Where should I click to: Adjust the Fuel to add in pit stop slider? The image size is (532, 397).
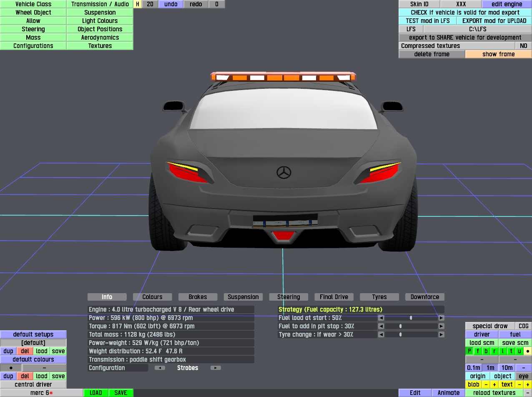[411, 326]
